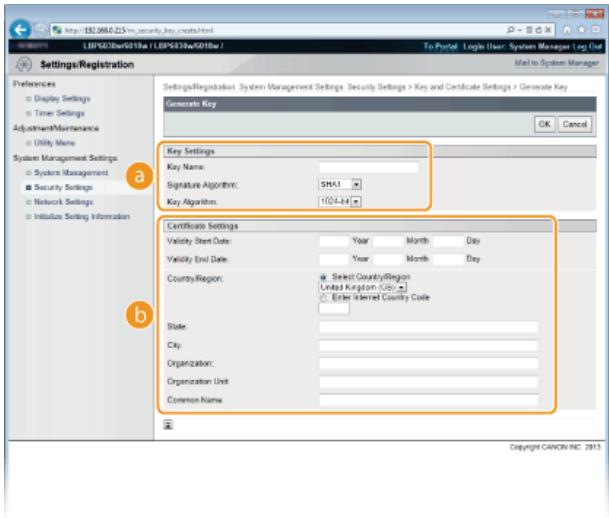
Task: Open the United Kingdom (GB) country dropdown
Action: click(363, 287)
